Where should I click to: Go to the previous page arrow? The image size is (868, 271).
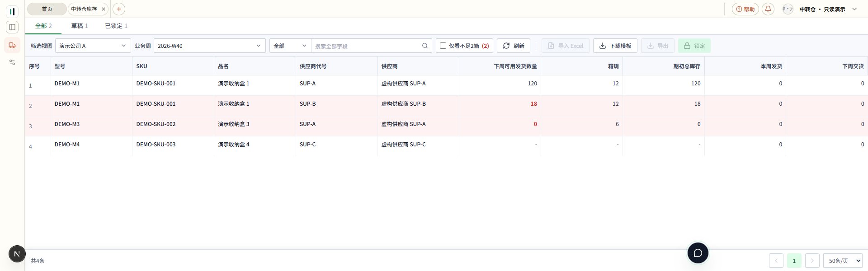point(776,261)
